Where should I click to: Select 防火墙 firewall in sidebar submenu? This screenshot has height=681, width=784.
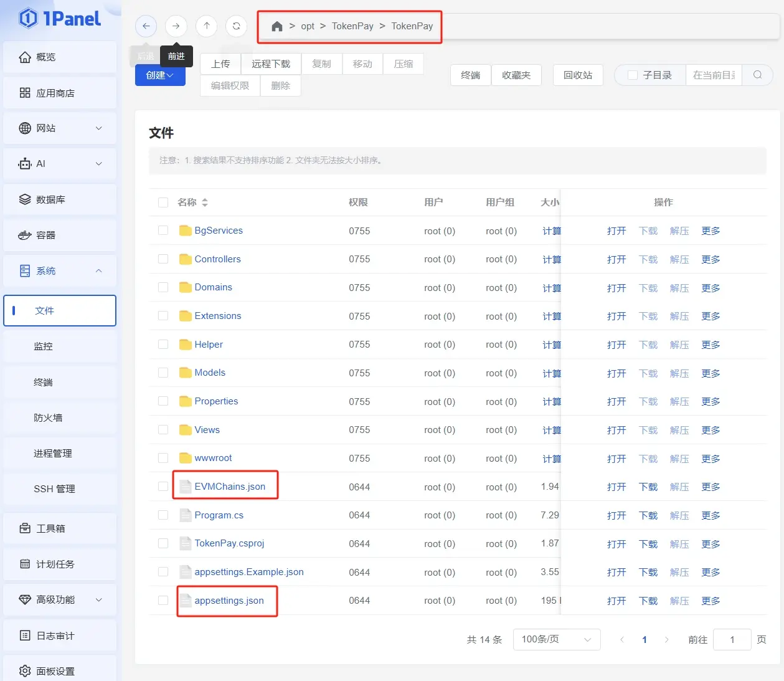click(x=60, y=417)
